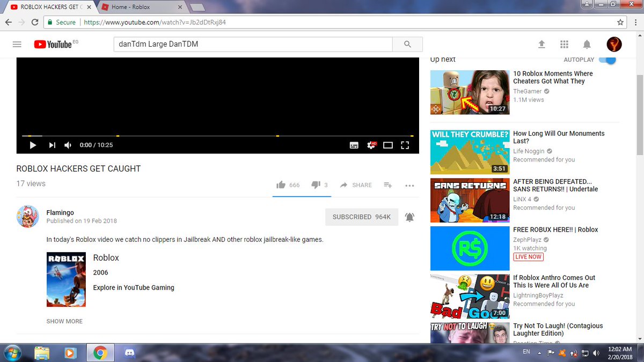Viewport: 644px width, 362px height.
Task: Open the notifications bell in the header
Action: (x=587, y=44)
